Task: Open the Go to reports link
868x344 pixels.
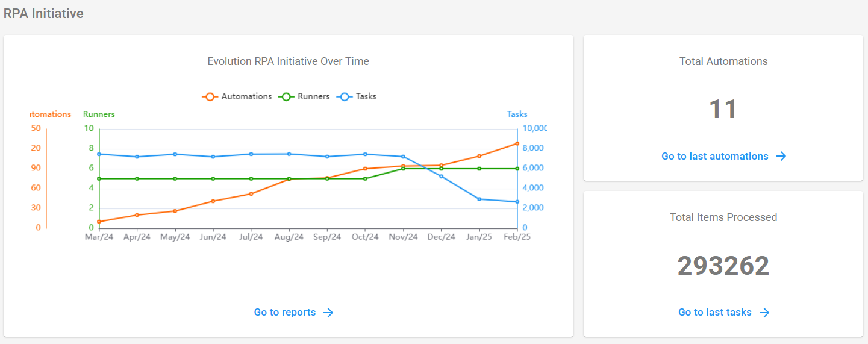Action: pos(293,312)
